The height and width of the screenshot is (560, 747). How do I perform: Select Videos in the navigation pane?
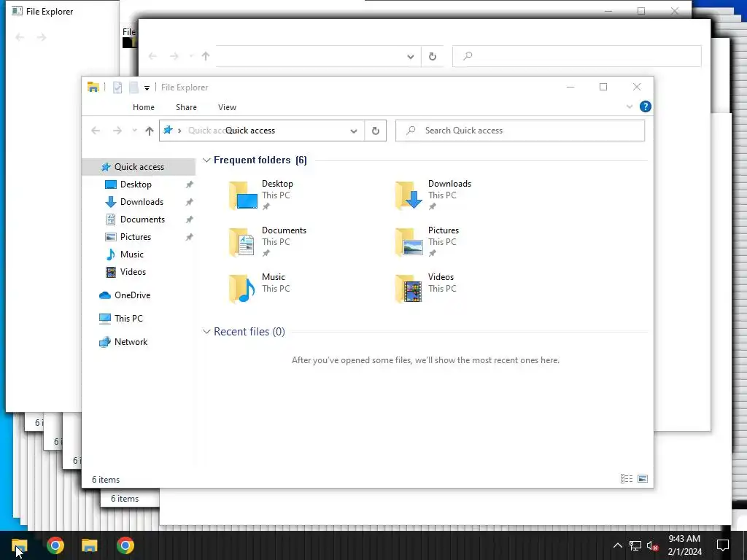(x=133, y=272)
